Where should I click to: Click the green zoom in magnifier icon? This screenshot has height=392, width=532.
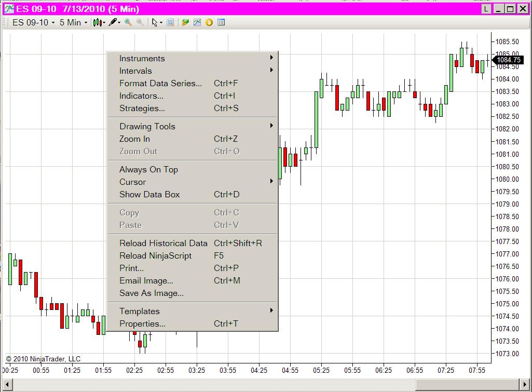[128, 22]
